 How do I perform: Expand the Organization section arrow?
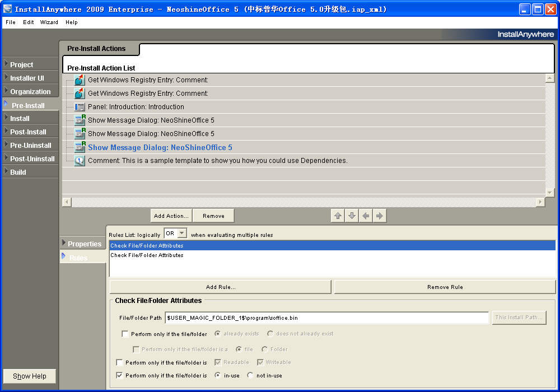pos(6,90)
